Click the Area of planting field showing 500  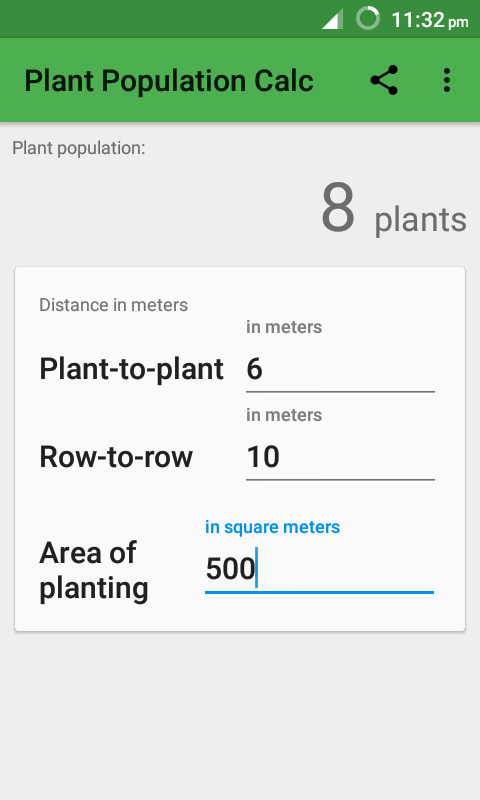319,569
